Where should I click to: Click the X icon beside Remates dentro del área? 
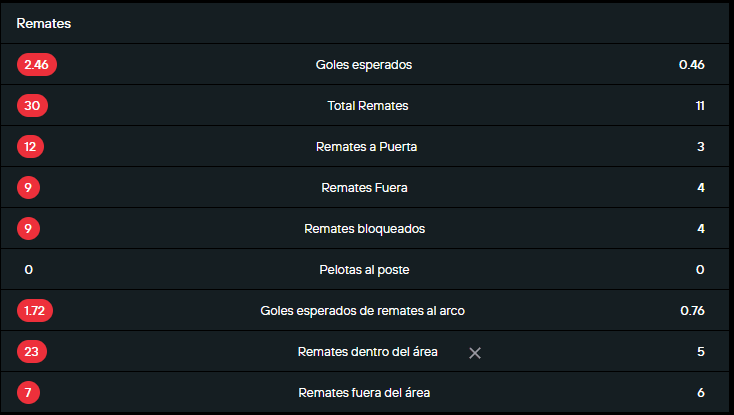[475, 352]
